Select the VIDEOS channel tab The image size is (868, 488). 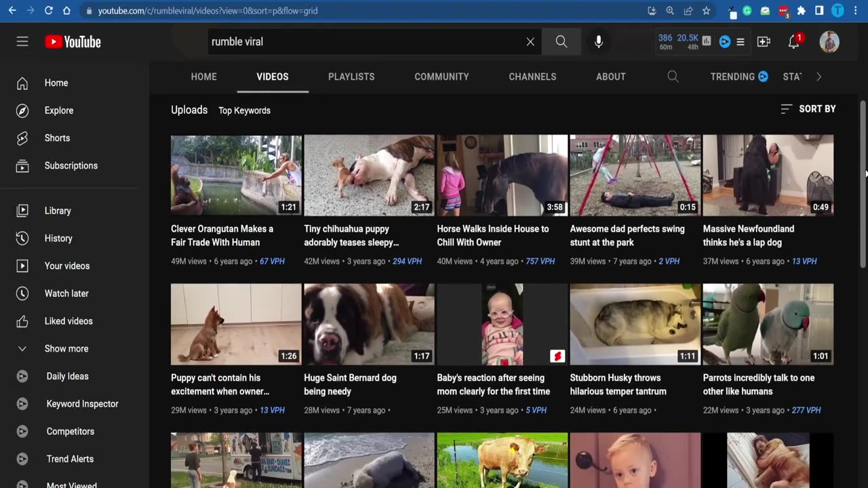click(273, 77)
